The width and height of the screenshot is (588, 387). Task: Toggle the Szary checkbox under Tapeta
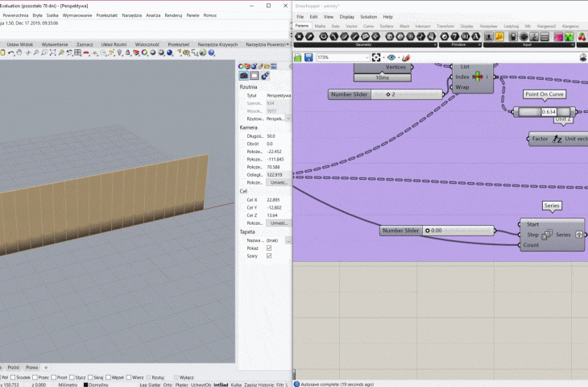click(269, 256)
